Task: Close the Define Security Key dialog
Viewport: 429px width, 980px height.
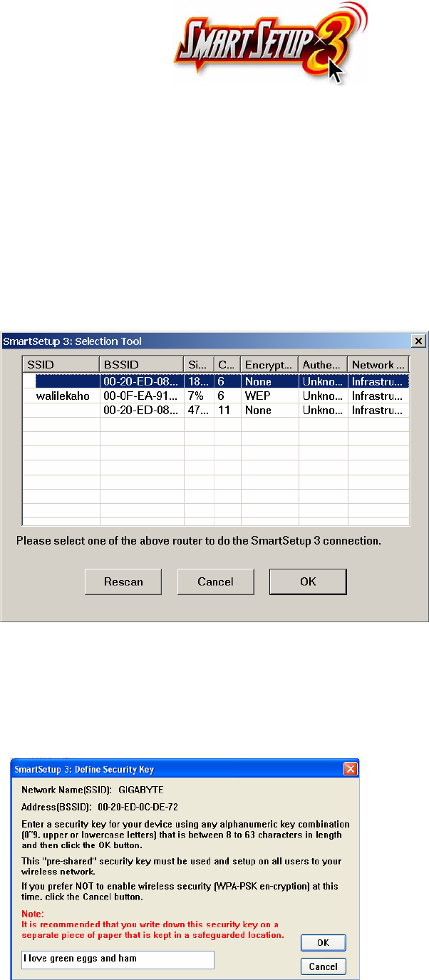Action: (351, 769)
